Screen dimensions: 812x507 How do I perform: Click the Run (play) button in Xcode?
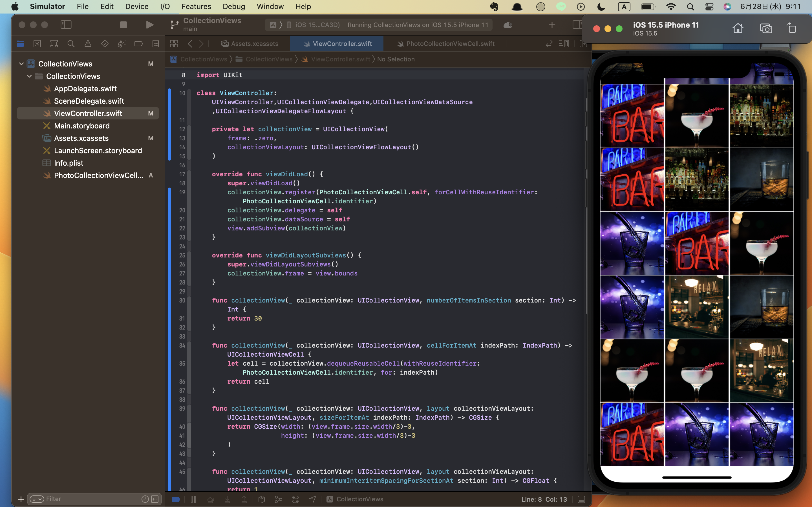tap(150, 25)
